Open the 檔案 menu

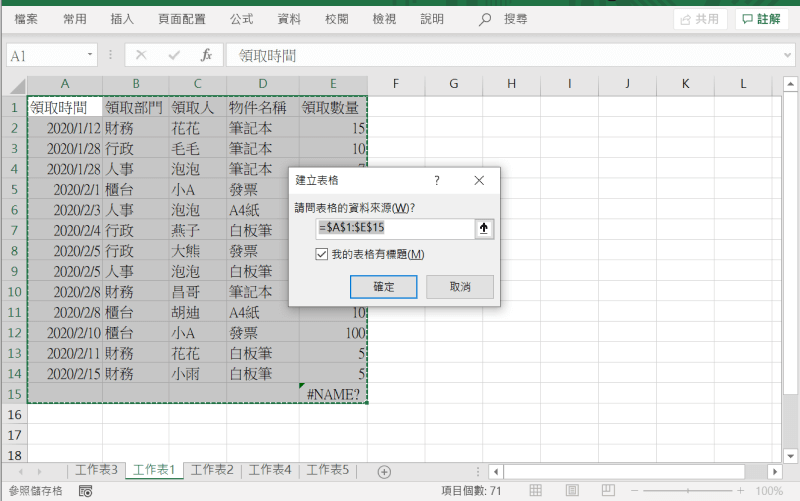(26, 19)
